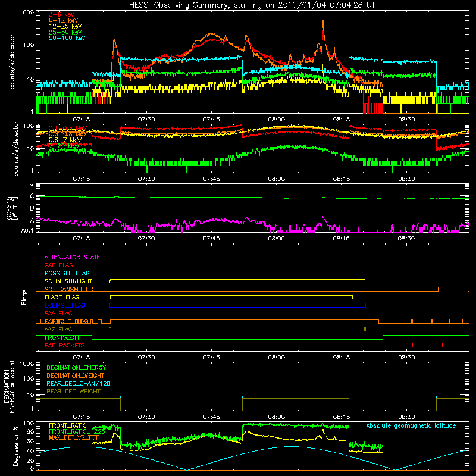Select the 6-12 keV legend label
Viewport: 476px width, 476px height.
[64, 20]
